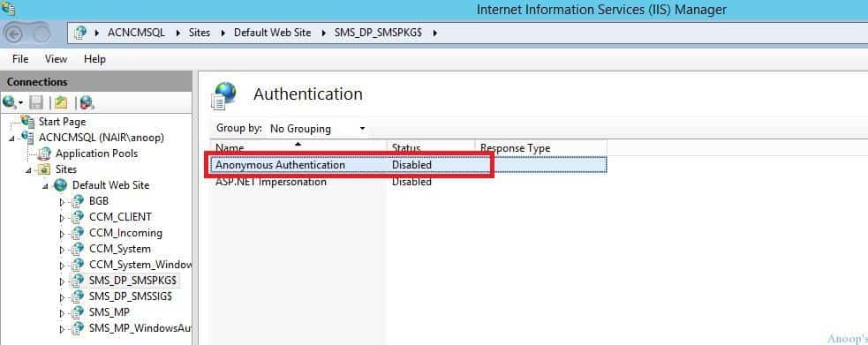Click Disabled status of ASP.NET Impersonation
868x345 pixels.
(411, 182)
